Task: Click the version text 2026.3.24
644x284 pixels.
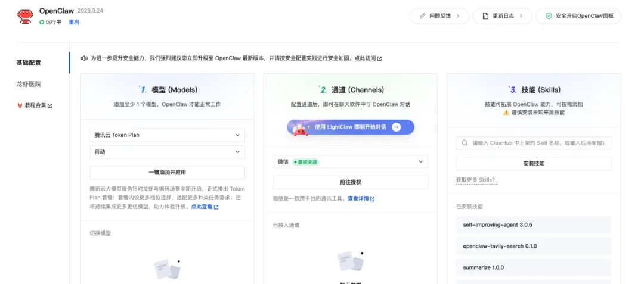Action: click(x=90, y=11)
